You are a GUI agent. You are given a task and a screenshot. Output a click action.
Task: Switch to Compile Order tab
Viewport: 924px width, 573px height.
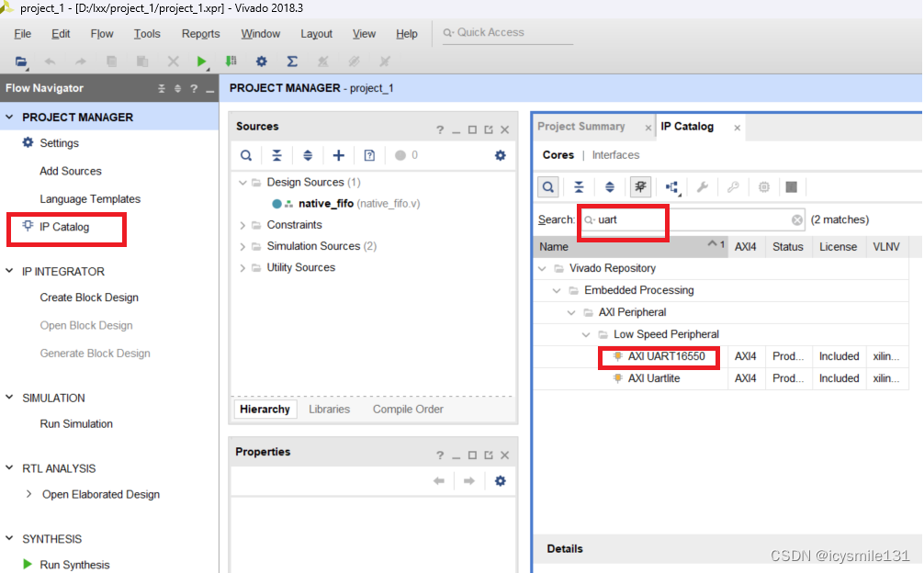pos(408,410)
